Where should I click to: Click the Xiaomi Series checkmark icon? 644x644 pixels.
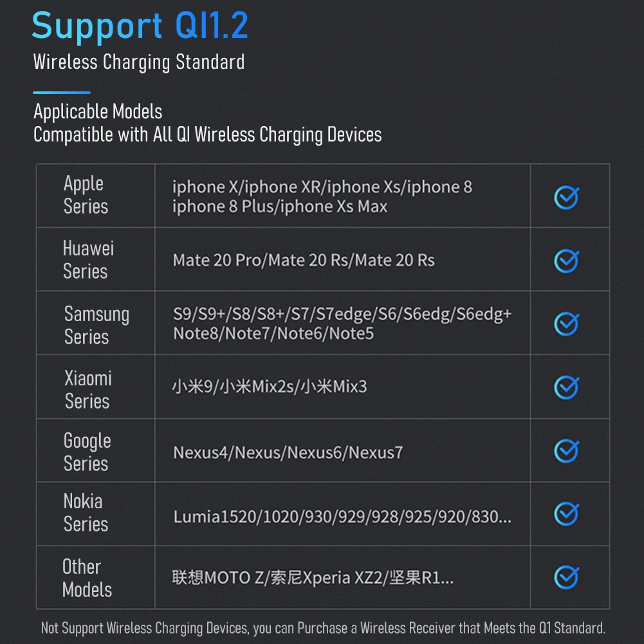(566, 387)
